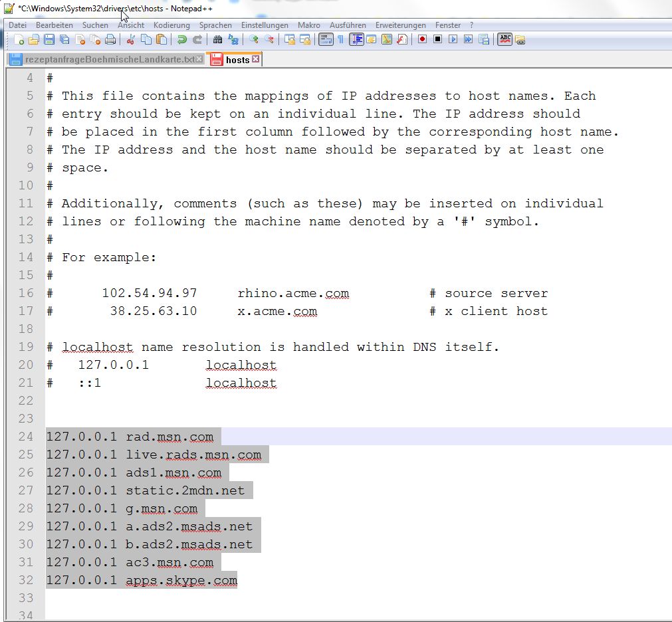Play back the recorded macro
Viewport: 672px width, 622px height.
tap(453, 39)
